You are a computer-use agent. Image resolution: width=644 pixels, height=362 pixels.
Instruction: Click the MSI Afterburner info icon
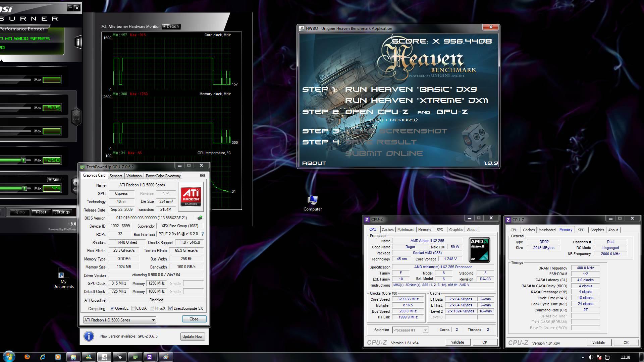tap(78, 42)
